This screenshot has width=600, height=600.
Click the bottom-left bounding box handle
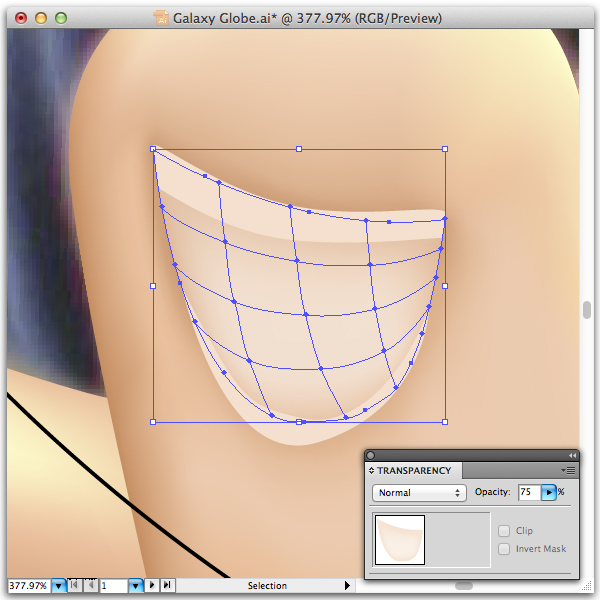(153, 422)
